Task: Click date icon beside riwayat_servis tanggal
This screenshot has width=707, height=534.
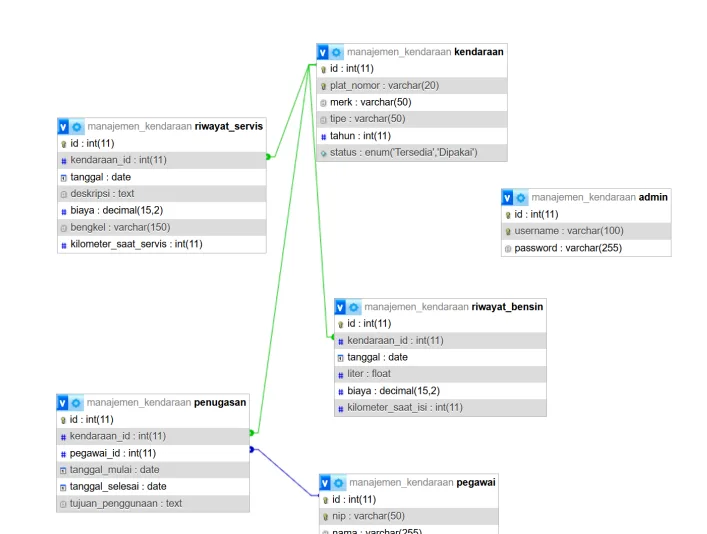Action: tap(64, 178)
